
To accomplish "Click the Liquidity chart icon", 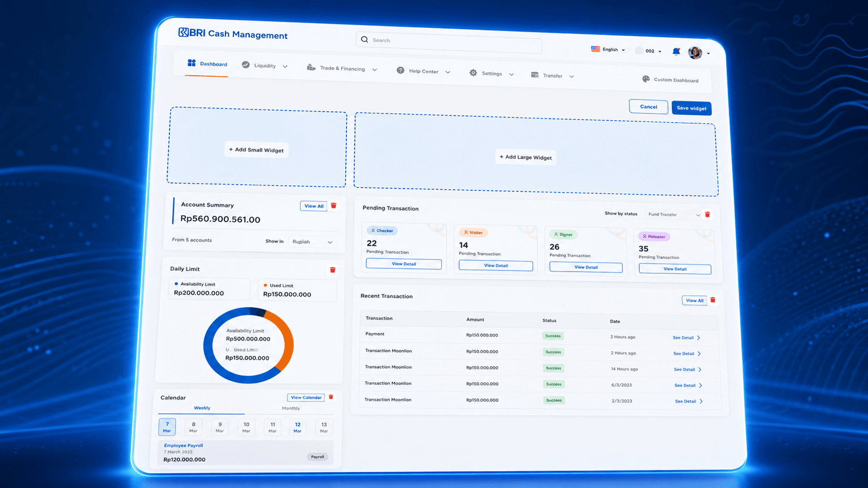I will [x=245, y=64].
